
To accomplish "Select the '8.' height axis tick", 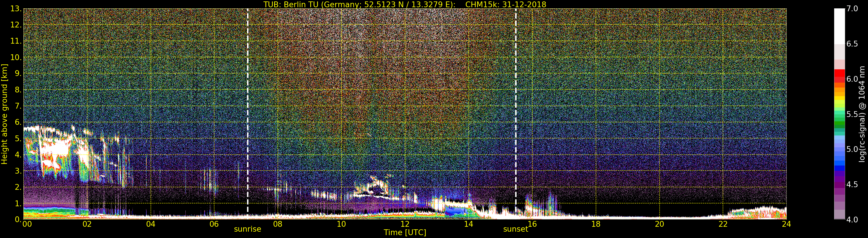I will click(x=18, y=90).
